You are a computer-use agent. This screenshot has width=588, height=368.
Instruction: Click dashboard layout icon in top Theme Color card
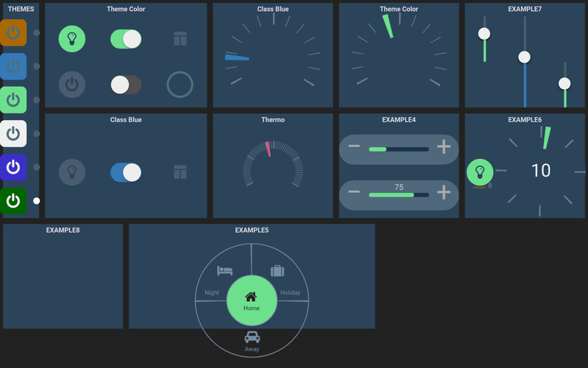coord(180,39)
